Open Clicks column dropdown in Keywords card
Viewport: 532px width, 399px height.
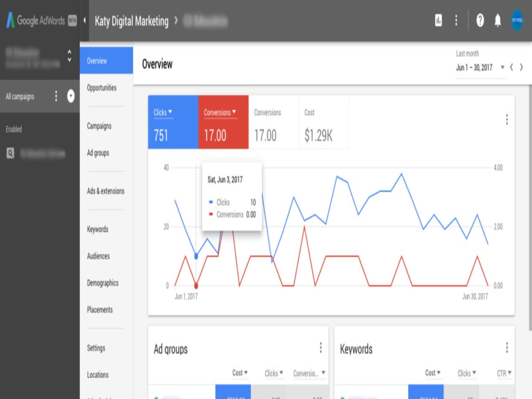click(x=467, y=373)
